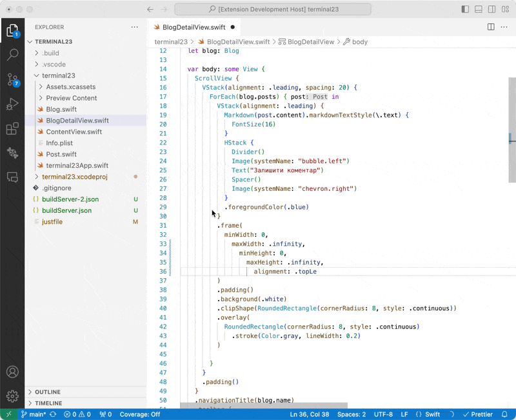Click the Split Editor Right icon
Viewport: 516px width, 420px height.
[491, 27]
